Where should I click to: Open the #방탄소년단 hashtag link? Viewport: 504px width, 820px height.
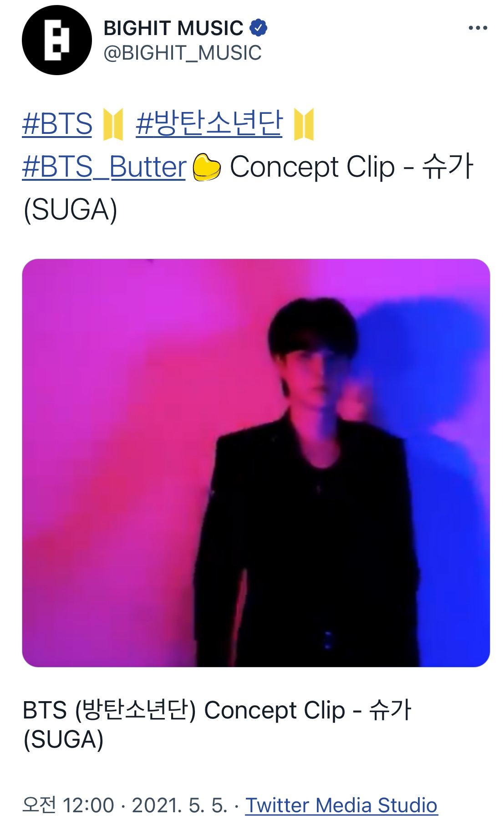tap(209, 124)
